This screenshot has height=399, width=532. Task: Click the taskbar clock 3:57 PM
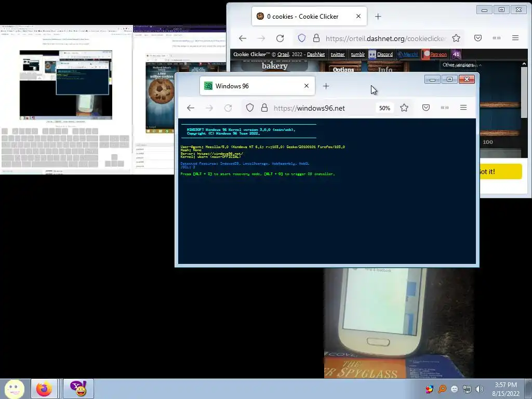click(506, 385)
